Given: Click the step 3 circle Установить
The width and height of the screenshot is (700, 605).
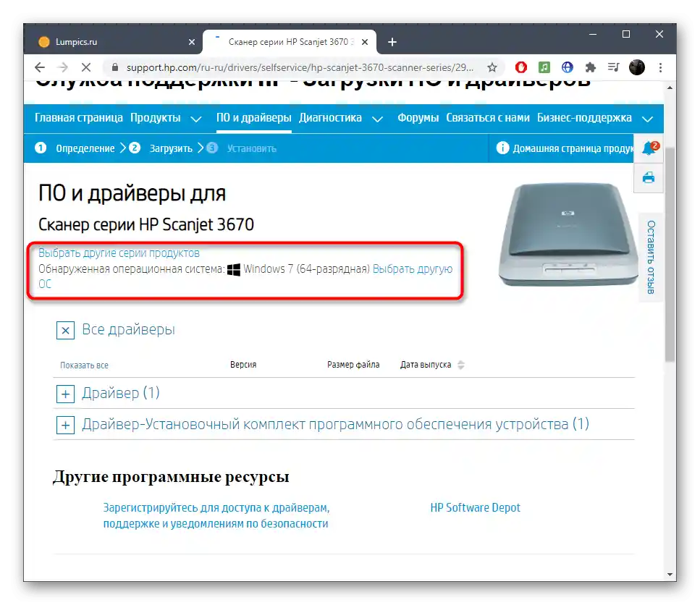Looking at the screenshot, I should (213, 148).
